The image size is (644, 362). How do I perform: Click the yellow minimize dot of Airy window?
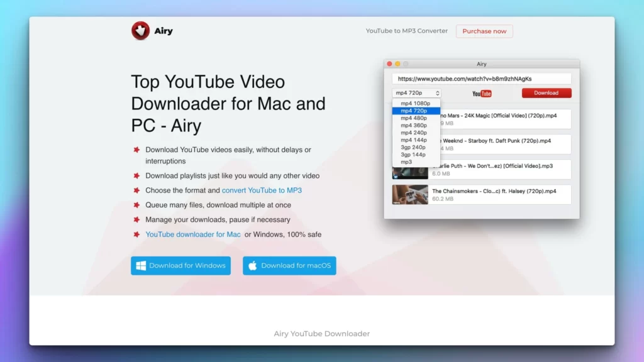click(397, 64)
